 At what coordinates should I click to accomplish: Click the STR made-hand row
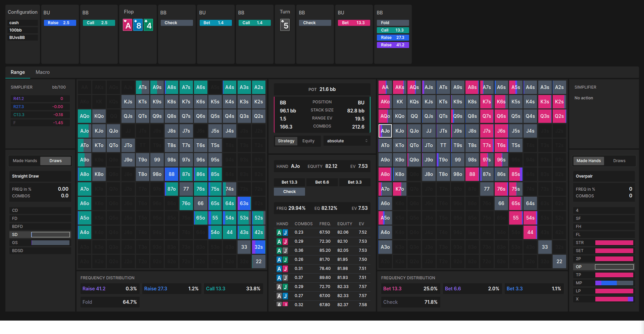tap(604, 243)
